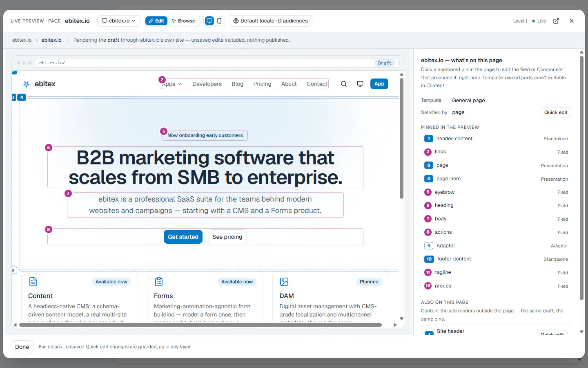Click the DAM card image icon
The image size is (588, 368).
click(x=284, y=282)
